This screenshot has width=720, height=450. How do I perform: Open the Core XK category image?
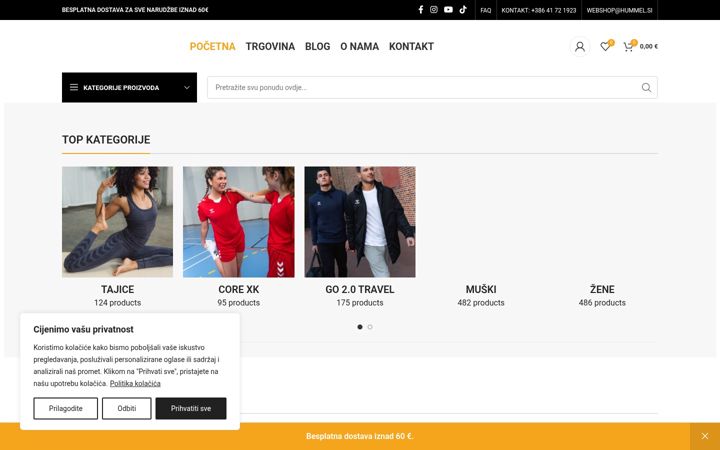[x=239, y=222]
